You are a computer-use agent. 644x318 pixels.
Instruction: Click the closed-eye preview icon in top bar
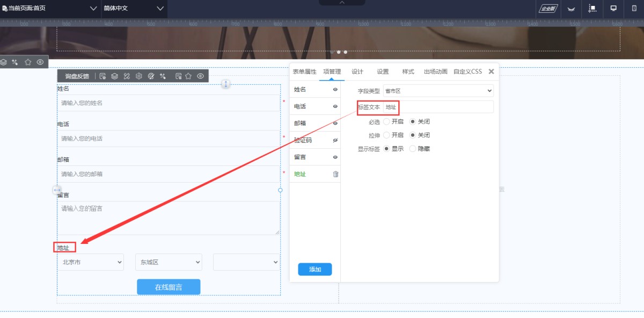tap(571, 9)
